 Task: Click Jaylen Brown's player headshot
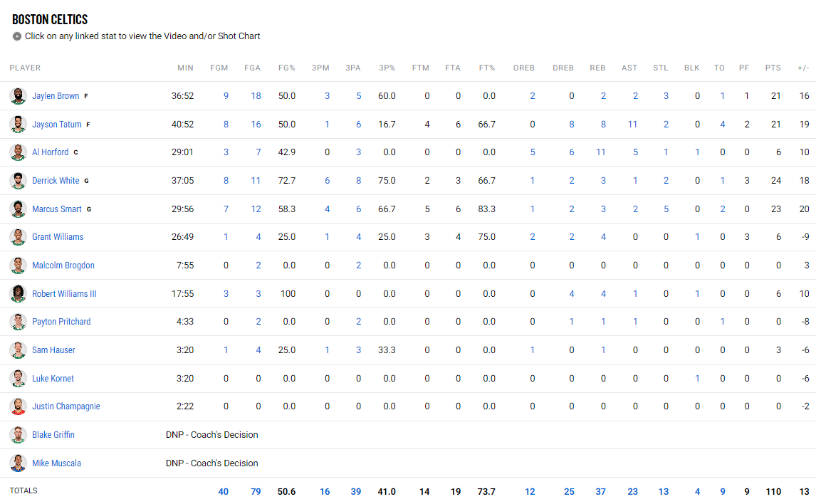(x=18, y=95)
